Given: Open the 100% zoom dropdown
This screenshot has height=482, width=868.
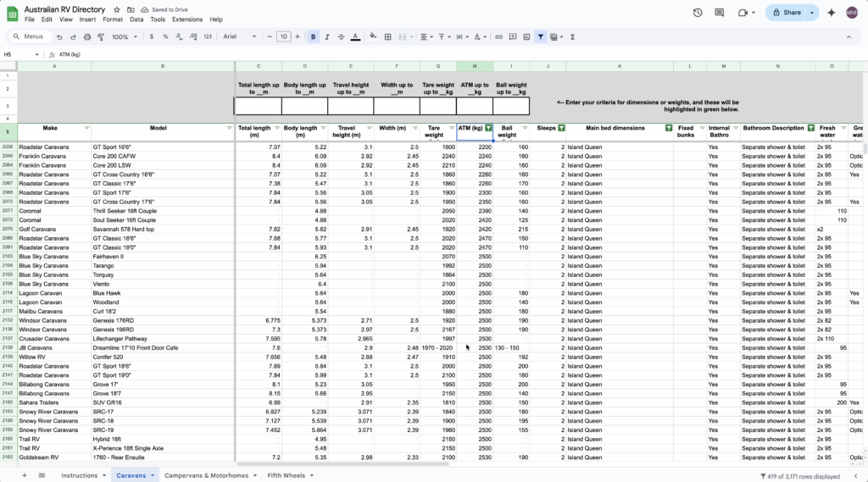Looking at the screenshot, I should click(x=123, y=37).
